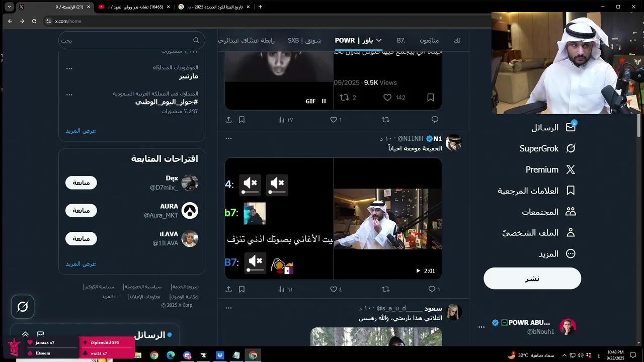Switch to the متابعون timeline tab
The width and height of the screenshot is (644, 362).
(x=429, y=40)
